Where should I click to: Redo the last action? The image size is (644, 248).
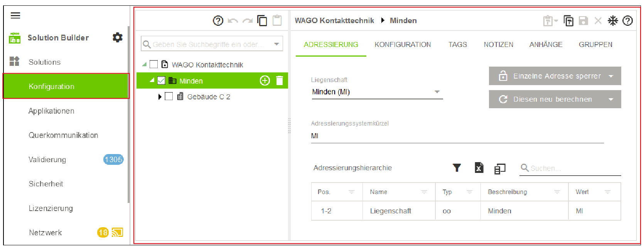(x=248, y=21)
